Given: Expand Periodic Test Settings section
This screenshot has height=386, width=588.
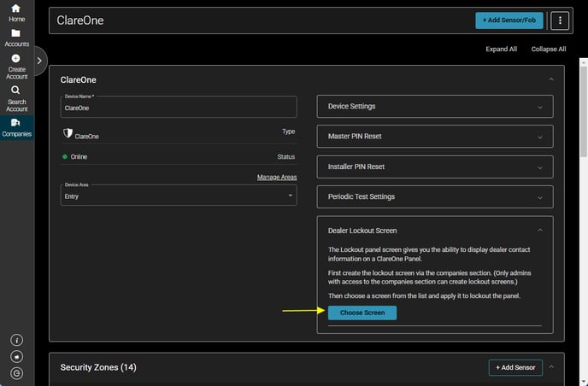Looking at the screenshot, I should 435,196.
